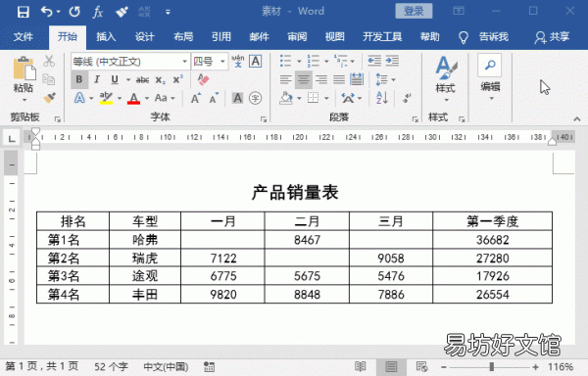Toggle Italic formatting

(97, 79)
